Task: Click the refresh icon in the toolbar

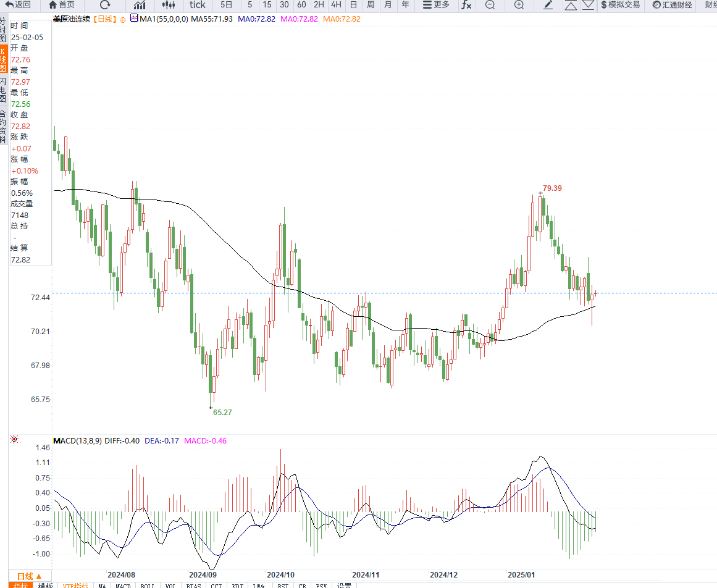Action: (x=105, y=5)
